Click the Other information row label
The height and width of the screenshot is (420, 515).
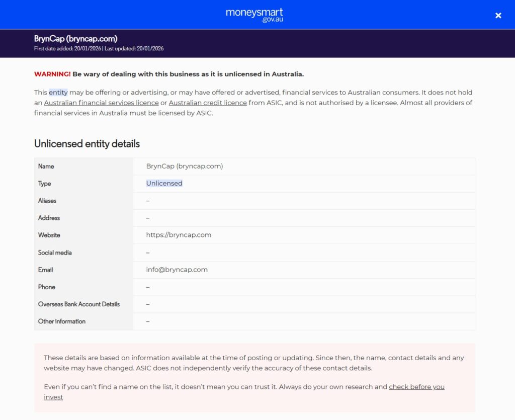[61, 321]
